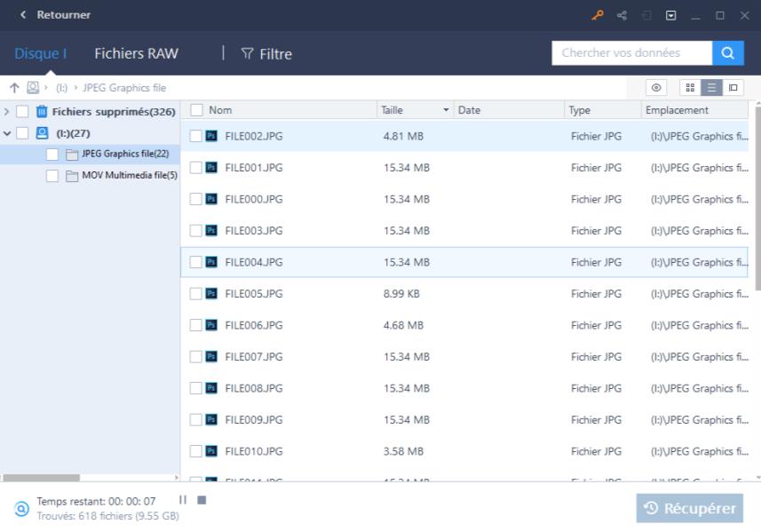This screenshot has height=532, width=761.
Task: Toggle the eye preview icon
Action: pyautogui.click(x=656, y=87)
